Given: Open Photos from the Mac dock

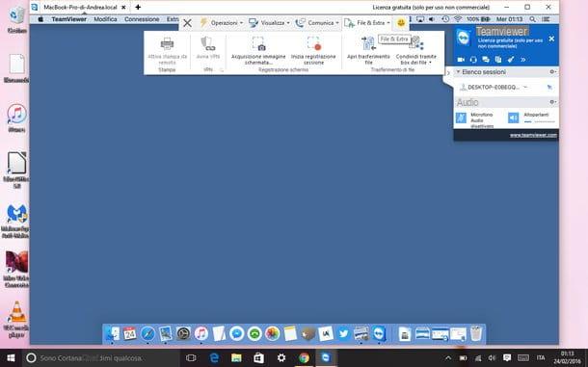Looking at the screenshot, I should pos(272,333).
